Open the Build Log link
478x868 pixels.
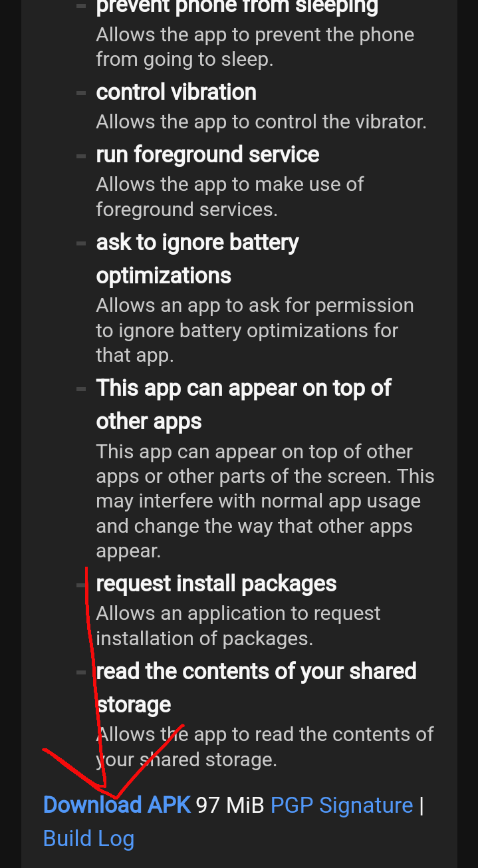[x=88, y=838]
